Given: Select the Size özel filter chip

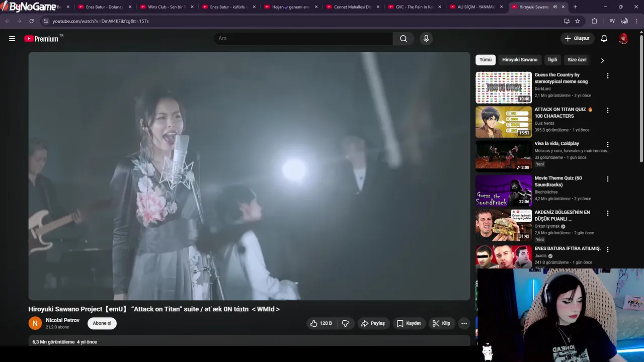Looking at the screenshot, I should (577, 60).
